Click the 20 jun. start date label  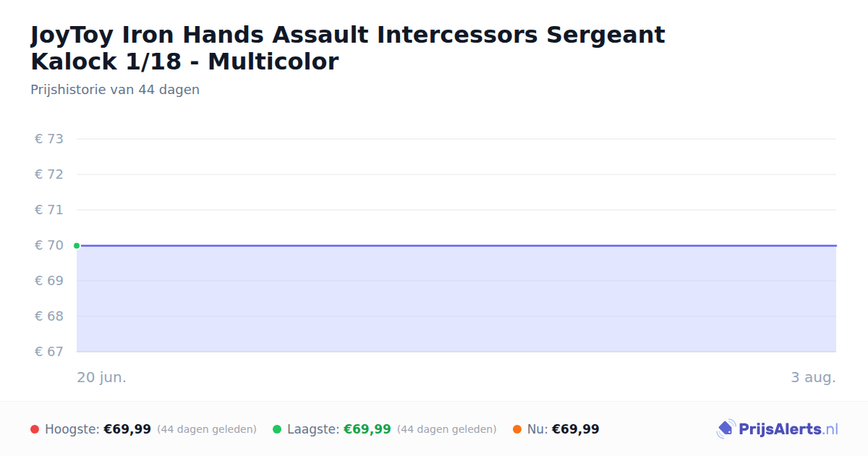102,377
